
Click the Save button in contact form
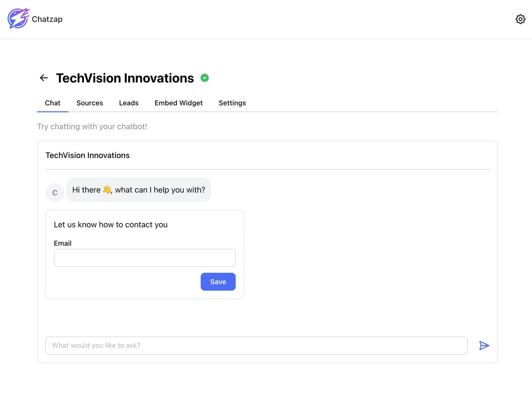pyautogui.click(x=218, y=282)
